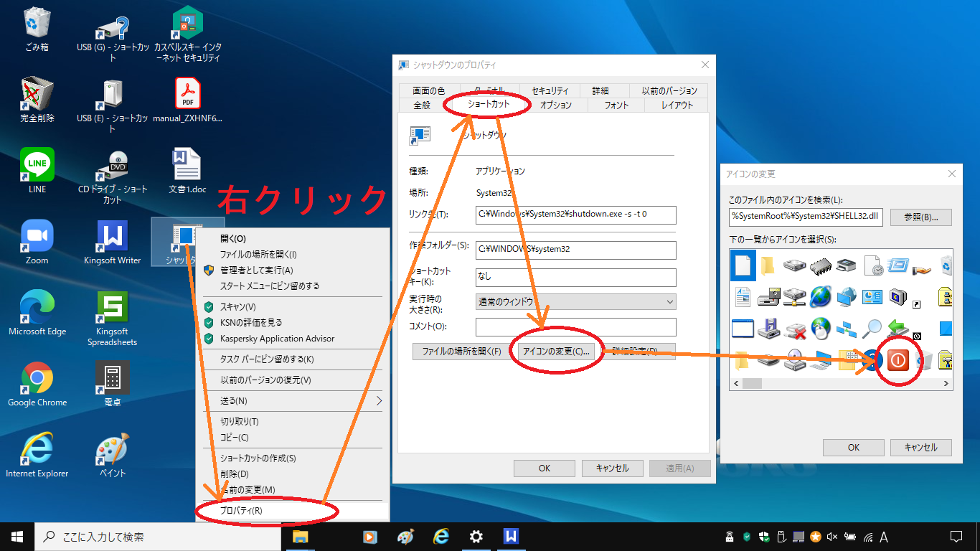Click キャンセル in the アイコンの変更 dialog
Screen dimensions: 980x551
coord(921,447)
